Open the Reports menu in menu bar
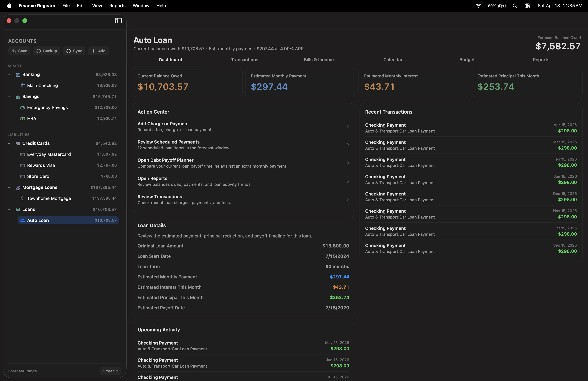 117,6
